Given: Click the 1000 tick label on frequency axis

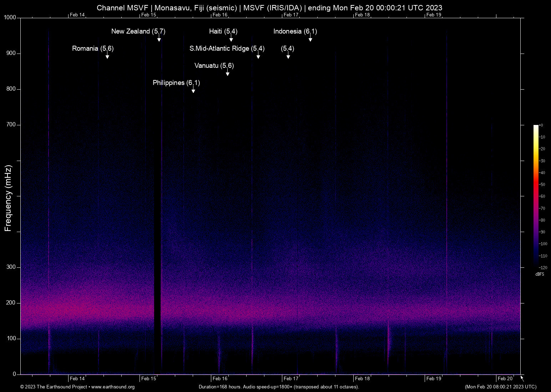Looking at the screenshot, I should (10, 17).
